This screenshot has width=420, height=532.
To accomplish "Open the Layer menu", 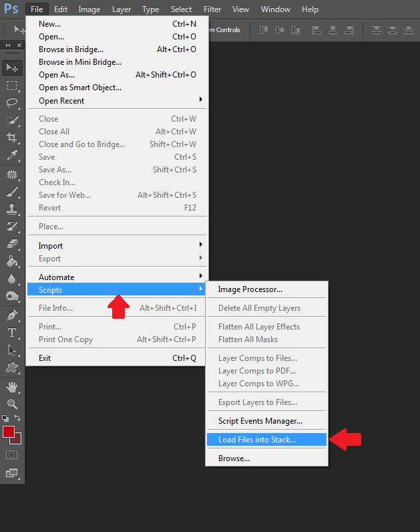I will tap(122, 9).
